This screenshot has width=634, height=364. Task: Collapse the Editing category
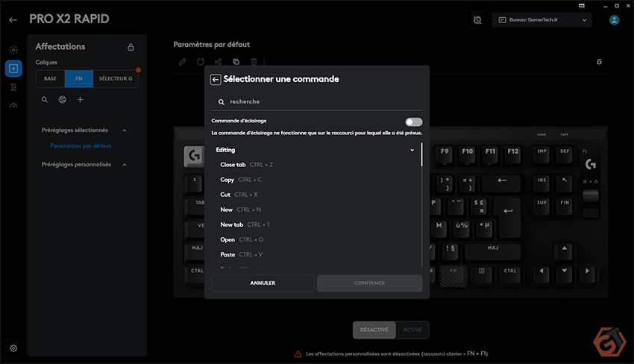click(x=412, y=150)
